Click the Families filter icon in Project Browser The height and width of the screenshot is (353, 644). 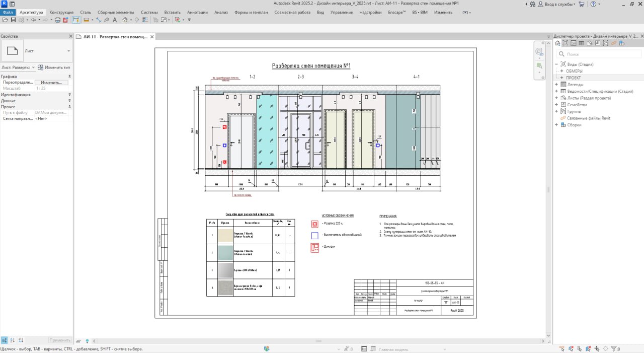point(597,43)
